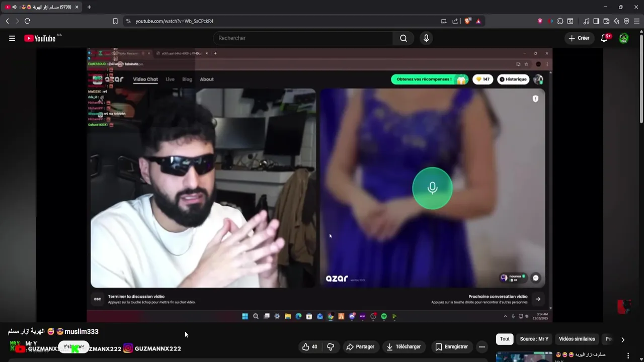Go back with the browser back arrow

point(7,21)
